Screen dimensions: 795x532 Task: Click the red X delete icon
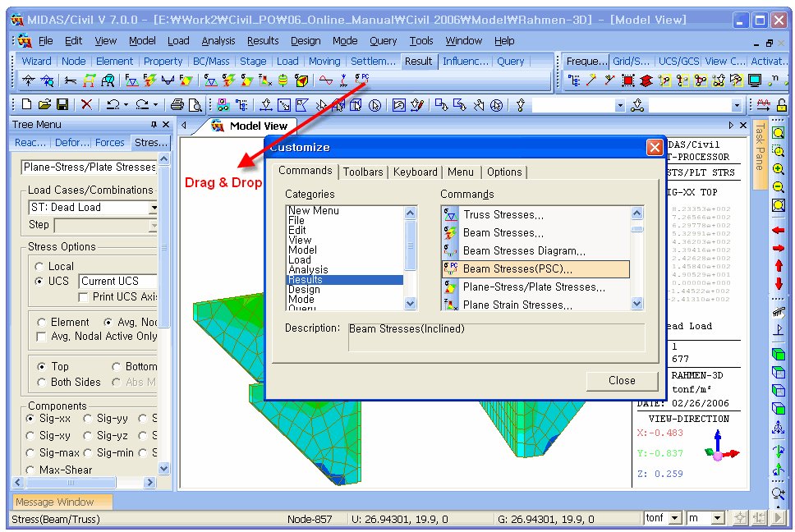(x=86, y=104)
